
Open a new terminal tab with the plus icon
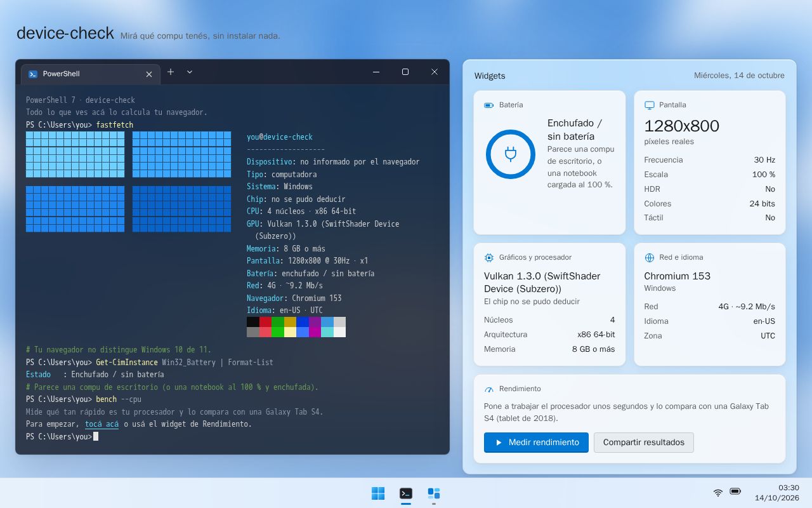pos(171,72)
